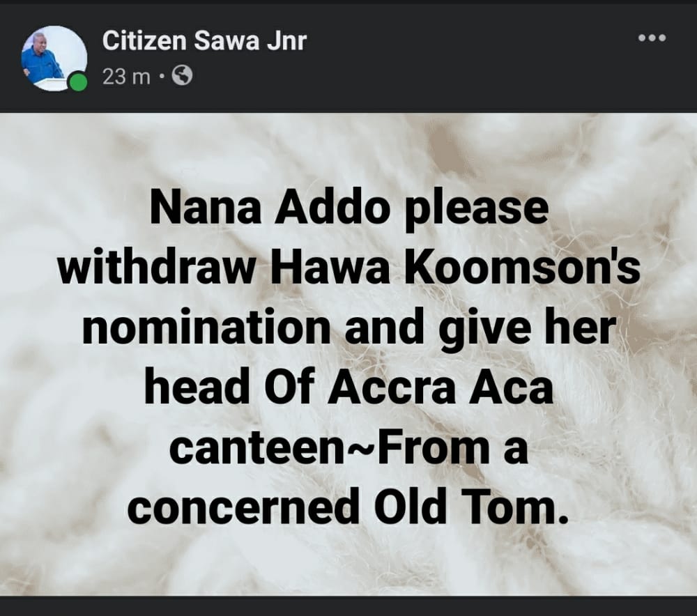Click the woolly post background above the text
The height and width of the screenshot is (616, 697).
348,151
